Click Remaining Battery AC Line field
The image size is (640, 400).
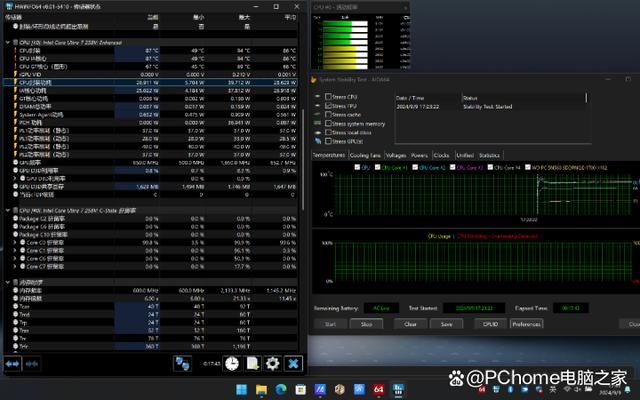(381, 308)
